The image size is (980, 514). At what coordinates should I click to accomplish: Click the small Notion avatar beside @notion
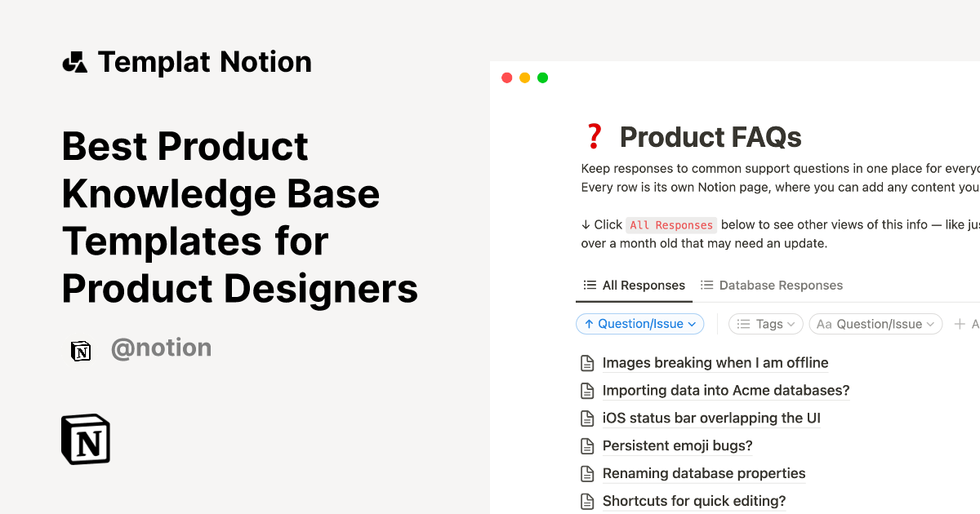point(81,350)
